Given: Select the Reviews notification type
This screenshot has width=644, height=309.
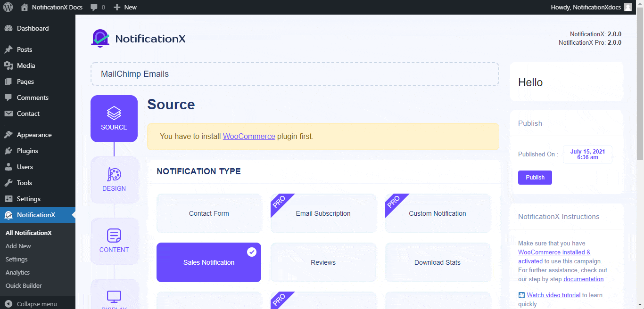Looking at the screenshot, I should point(323,262).
